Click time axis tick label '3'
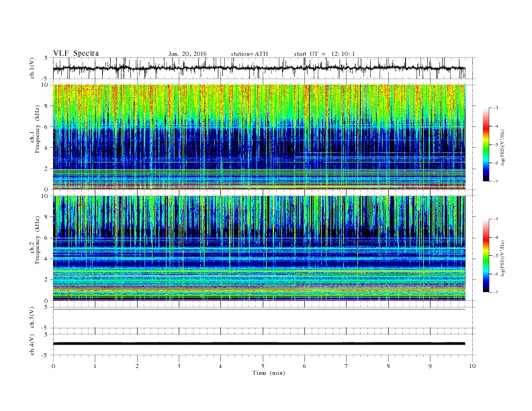This screenshot has height=411, width=532. point(179,366)
